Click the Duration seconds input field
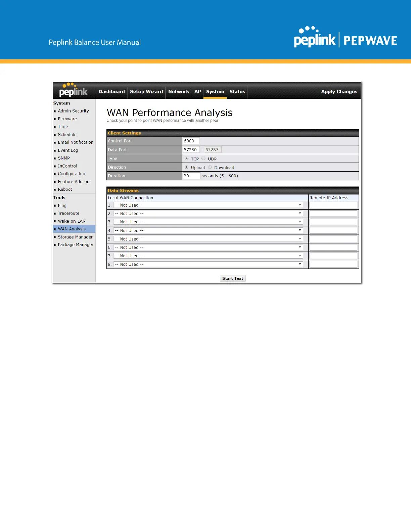 (191, 176)
